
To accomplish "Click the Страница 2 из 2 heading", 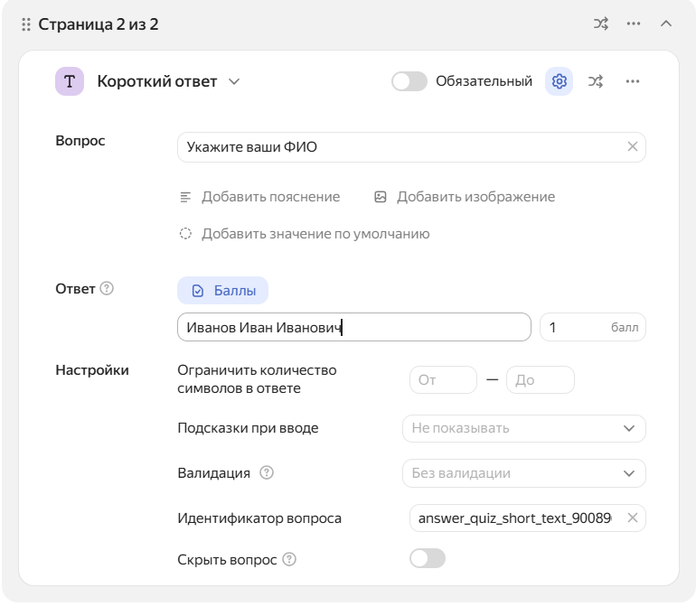I will tap(99, 24).
